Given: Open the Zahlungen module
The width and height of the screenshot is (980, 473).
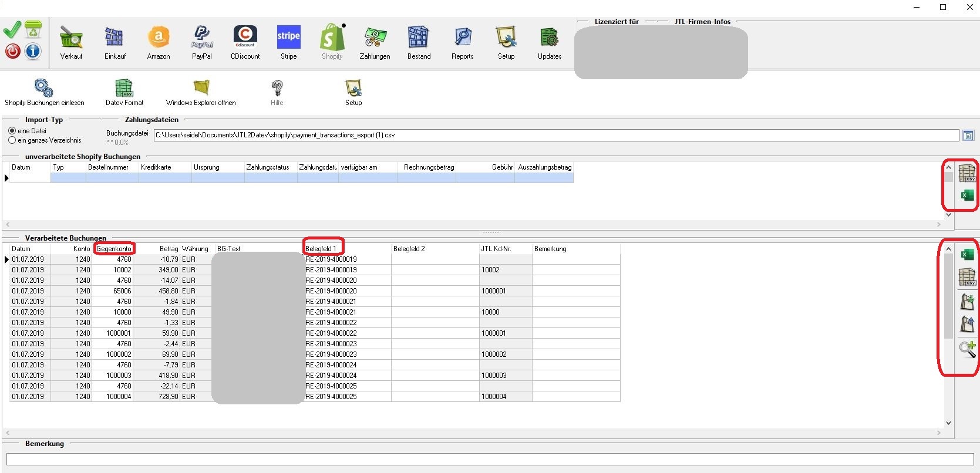Looking at the screenshot, I should tap(375, 43).
